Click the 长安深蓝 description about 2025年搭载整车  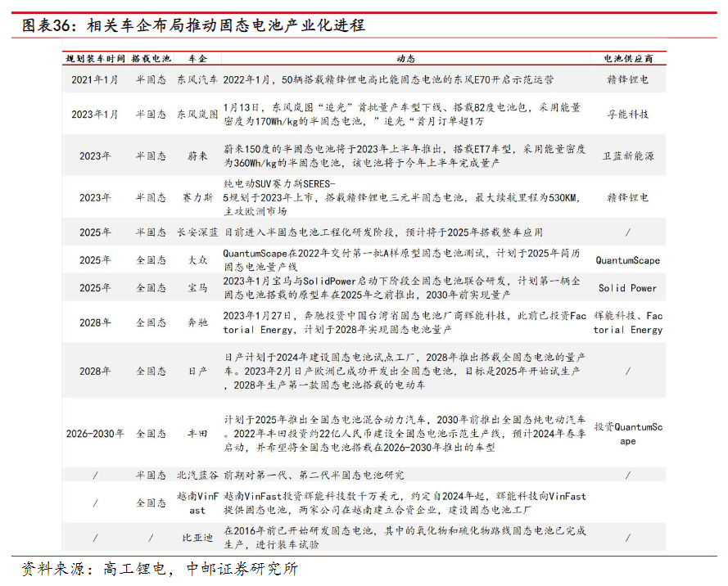383,232
